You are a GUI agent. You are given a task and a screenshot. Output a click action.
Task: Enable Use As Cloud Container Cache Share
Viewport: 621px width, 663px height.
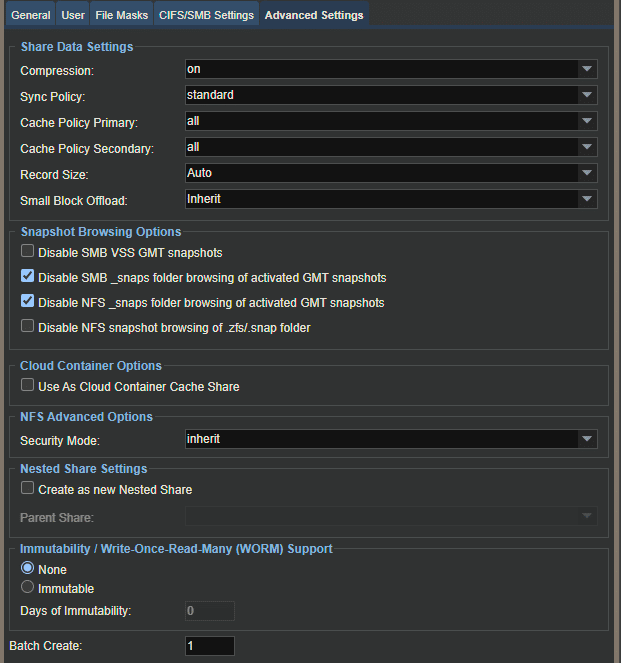(x=27, y=385)
